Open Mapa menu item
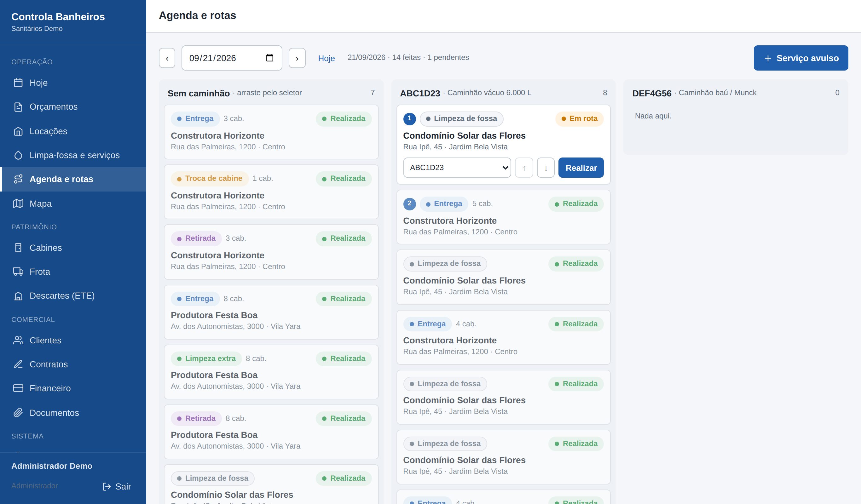 click(x=73, y=203)
